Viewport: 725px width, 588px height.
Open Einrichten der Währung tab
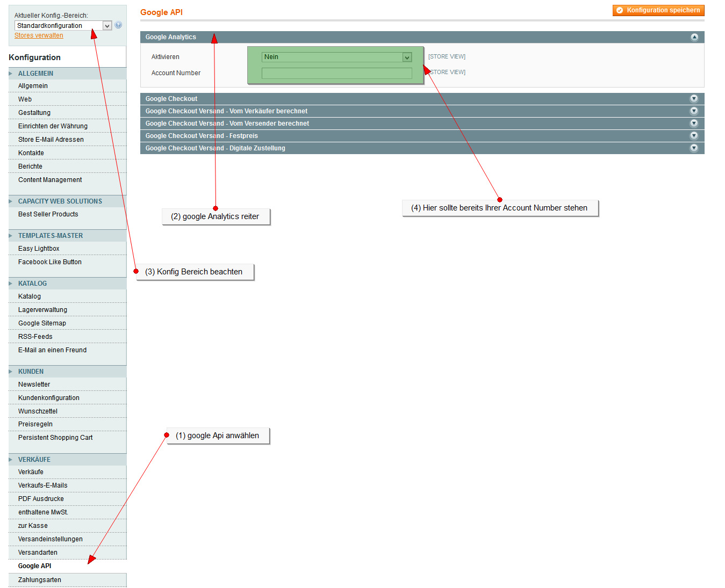[67, 126]
